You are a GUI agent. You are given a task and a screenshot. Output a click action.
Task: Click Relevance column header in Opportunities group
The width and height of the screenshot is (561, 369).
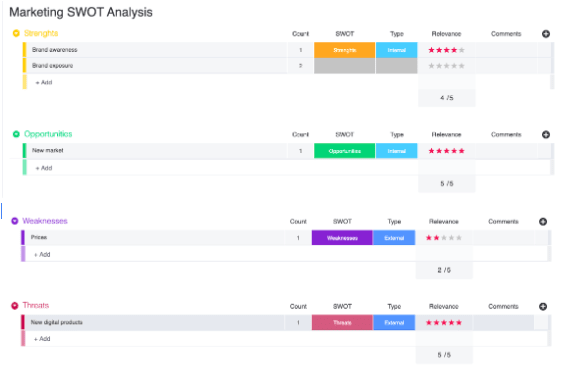click(446, 135)
